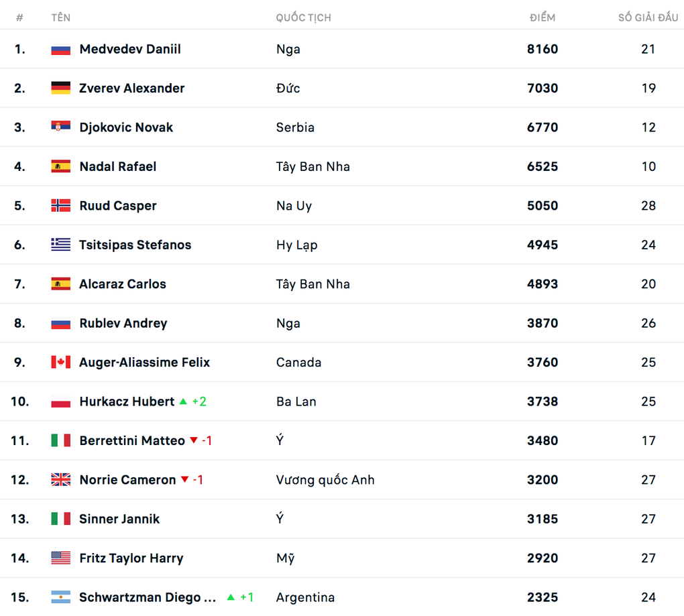Viewport: 684px width, 616px height.
Task: Click the SỐ GIẢI ĐẤU column header
Action: (648, 17)
